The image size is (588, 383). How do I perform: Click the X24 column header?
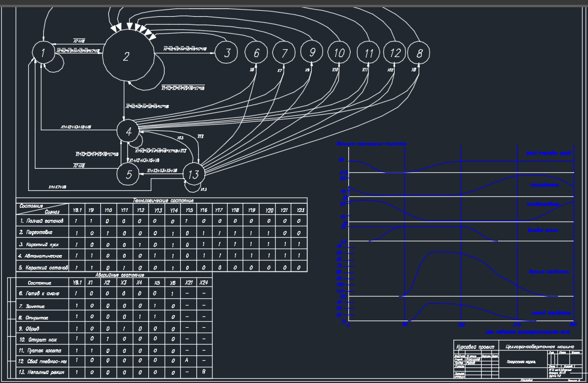point(204,282)
